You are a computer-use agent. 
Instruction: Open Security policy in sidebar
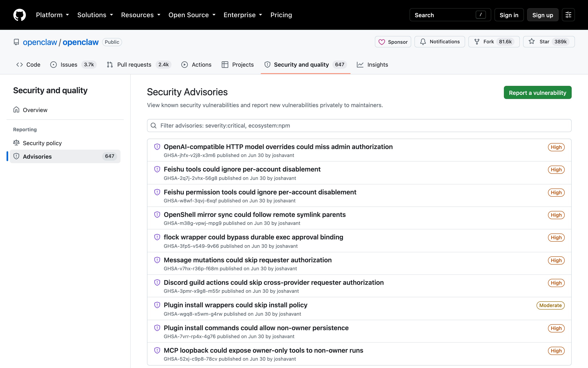(65, 143)
